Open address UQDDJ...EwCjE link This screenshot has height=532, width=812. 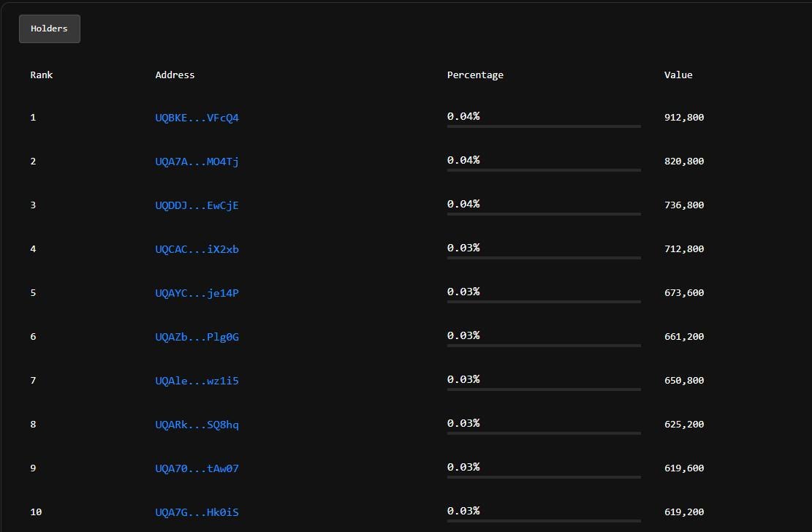(x=197, y=205)
